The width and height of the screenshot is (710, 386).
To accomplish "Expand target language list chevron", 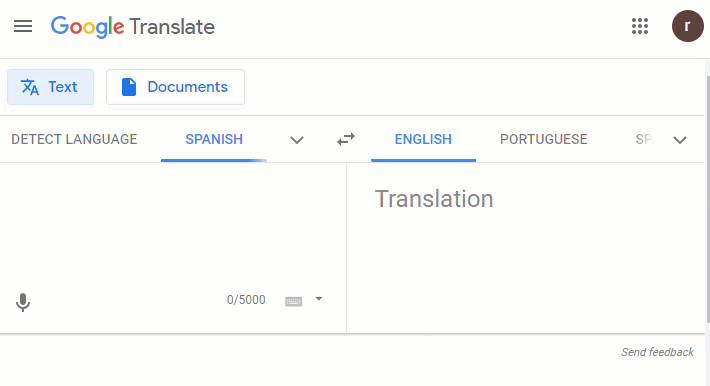I will 680,140.
